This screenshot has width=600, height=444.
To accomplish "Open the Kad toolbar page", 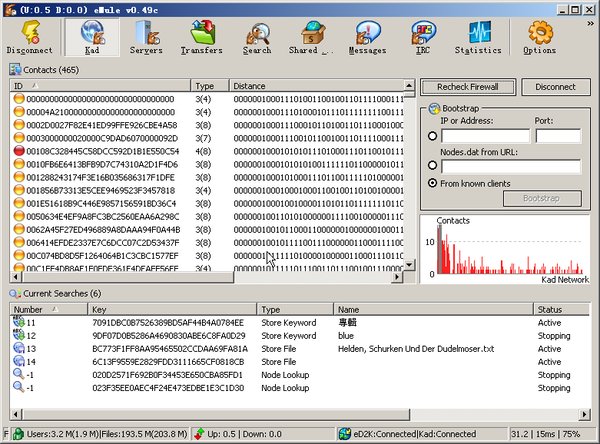I will (92, 37).
